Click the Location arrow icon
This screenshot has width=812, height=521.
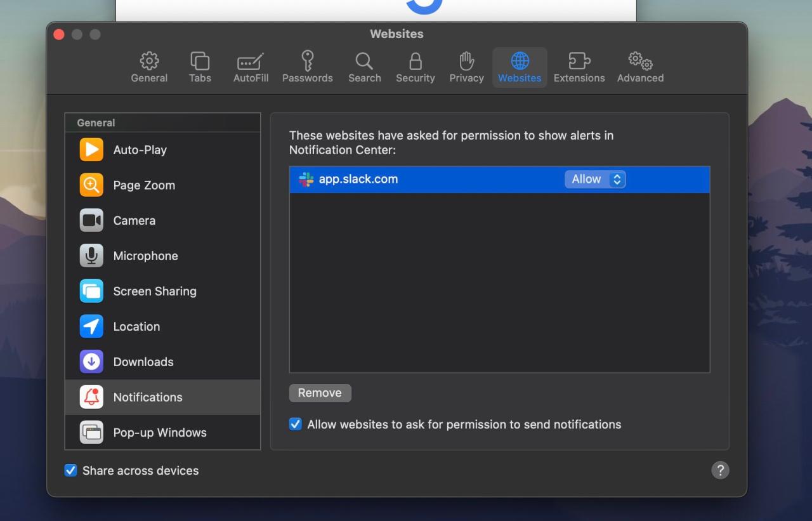(x=91, y=326)
